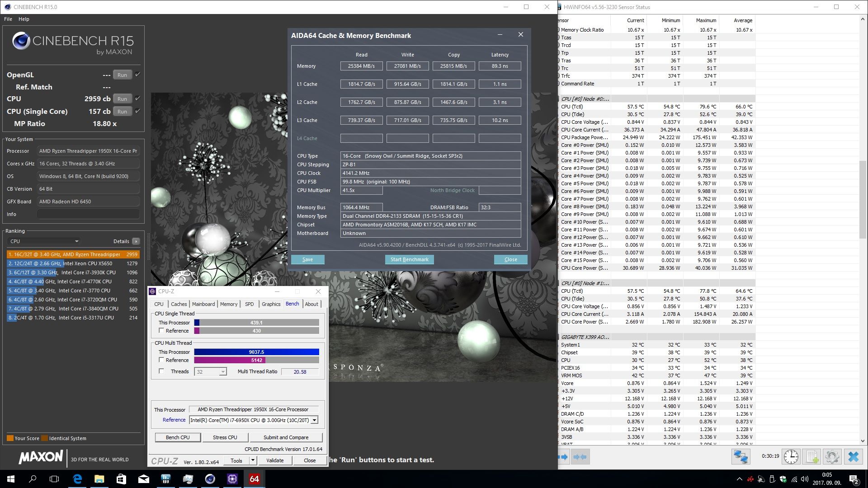868x488 pixels.
Task: Toggle the CPU (Single Core) test checkbox
Action: tap(138, 111)
